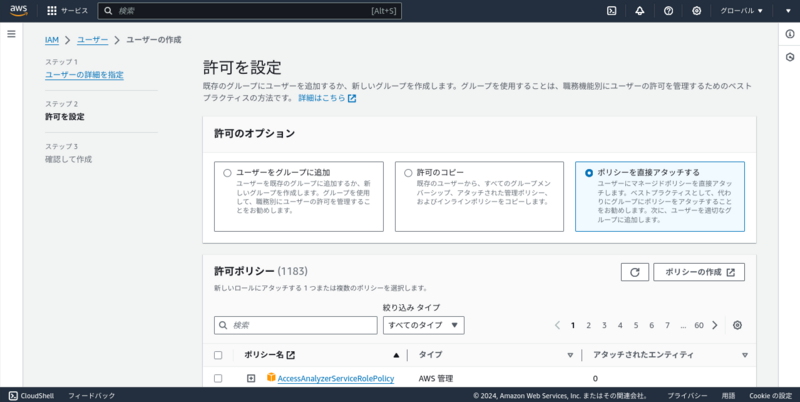The height and width of the screenshot is (402, 800).
Task: Select ポリシーを直接アタッチする radio option
Action: (x=589, y=173)
